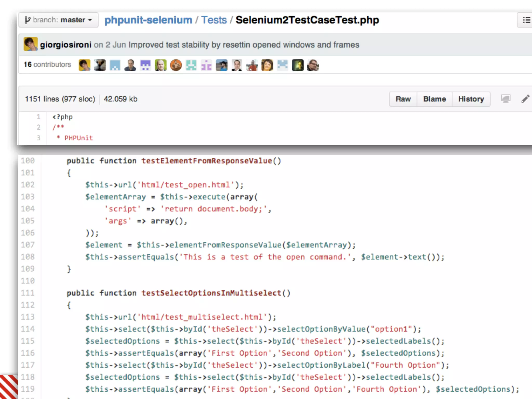Click the desktop monitor icon

506,99
